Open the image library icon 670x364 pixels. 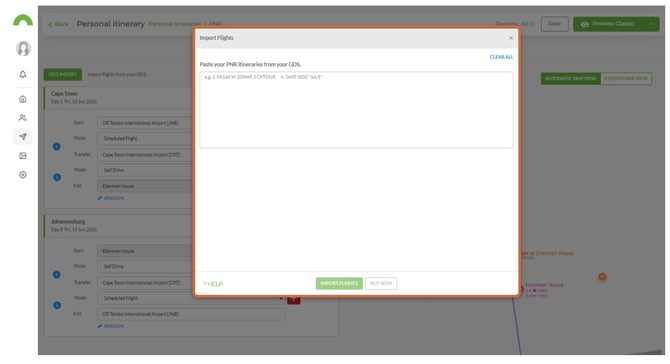pos(23,156)
